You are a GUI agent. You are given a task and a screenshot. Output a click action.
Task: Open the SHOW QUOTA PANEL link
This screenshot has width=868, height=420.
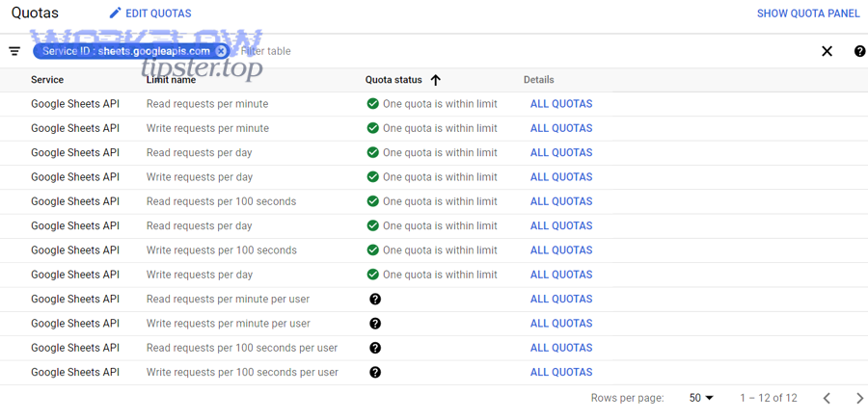[808, 13]
